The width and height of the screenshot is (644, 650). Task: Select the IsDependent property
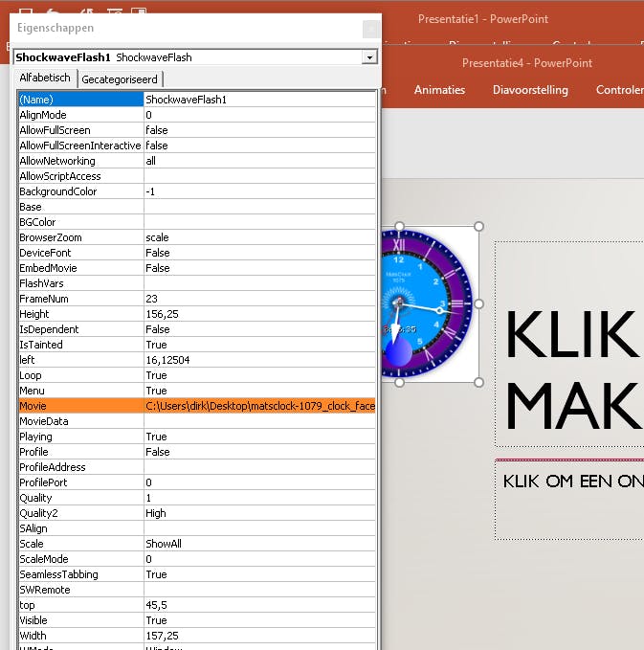[81, 329]
